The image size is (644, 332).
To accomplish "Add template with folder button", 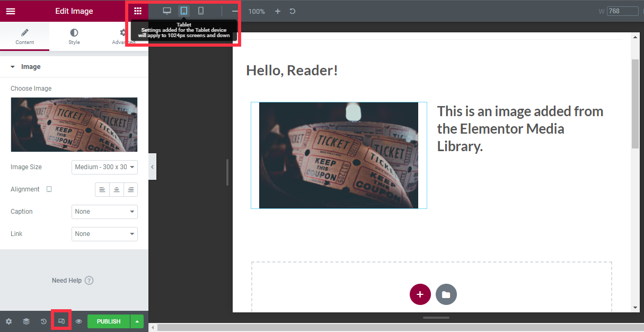I will pyautogui.click(x=446, y=294).
